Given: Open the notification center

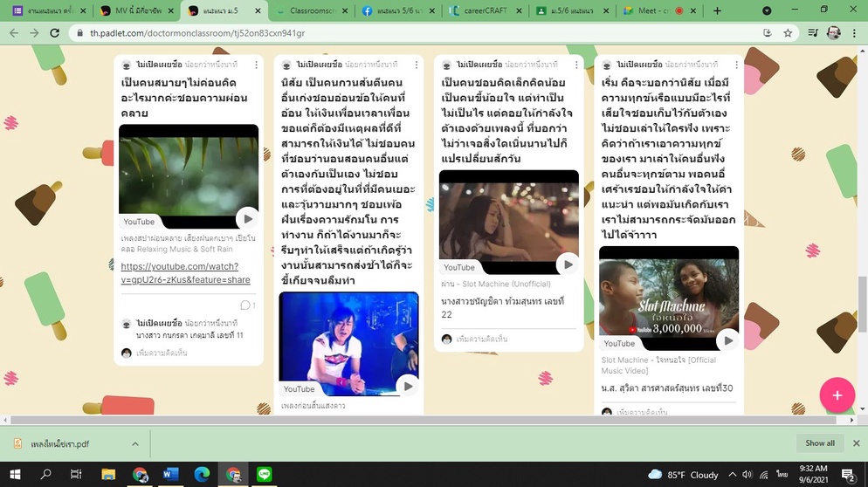Looking at the screenshot, I should click(848, 474).
